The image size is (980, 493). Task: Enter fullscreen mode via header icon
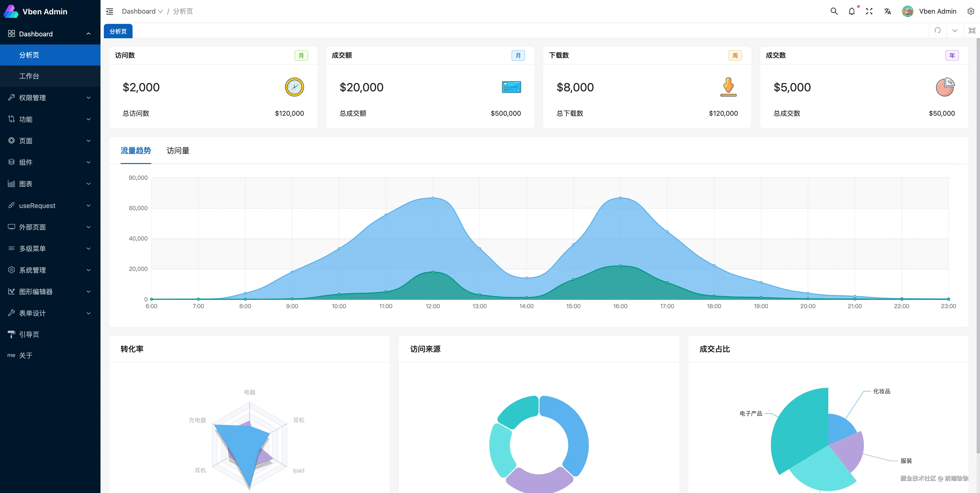coord(869,11)
